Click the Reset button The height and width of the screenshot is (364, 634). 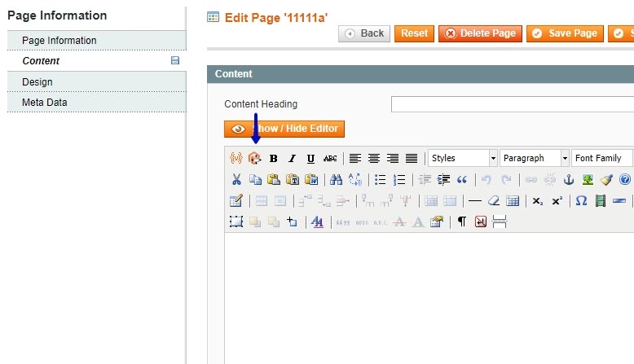point(414,33)
